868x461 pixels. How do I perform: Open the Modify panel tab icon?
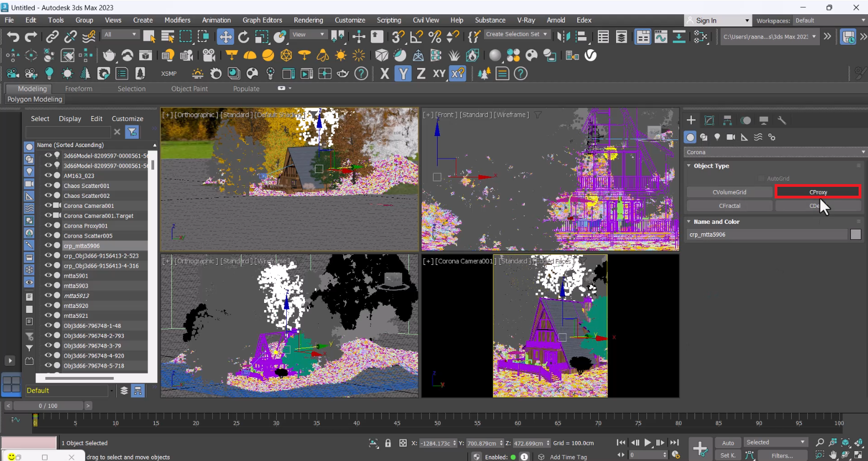tap(709, 121)
